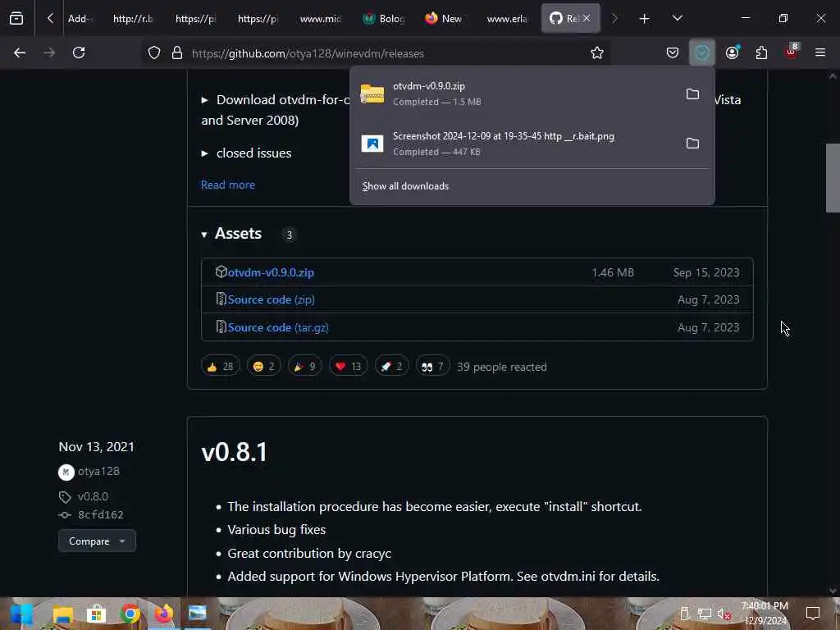Open the Compare dropdown
840x630 pixels.
coord(97,541)
